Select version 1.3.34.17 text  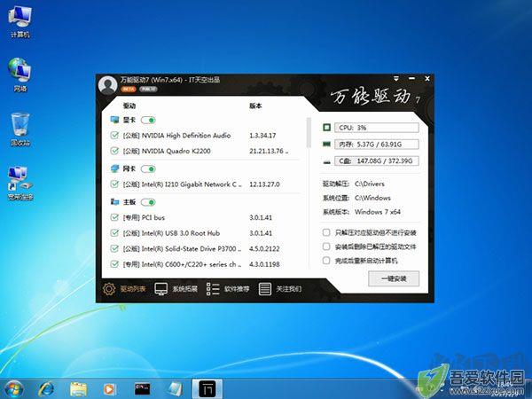(x=262, y=136)
